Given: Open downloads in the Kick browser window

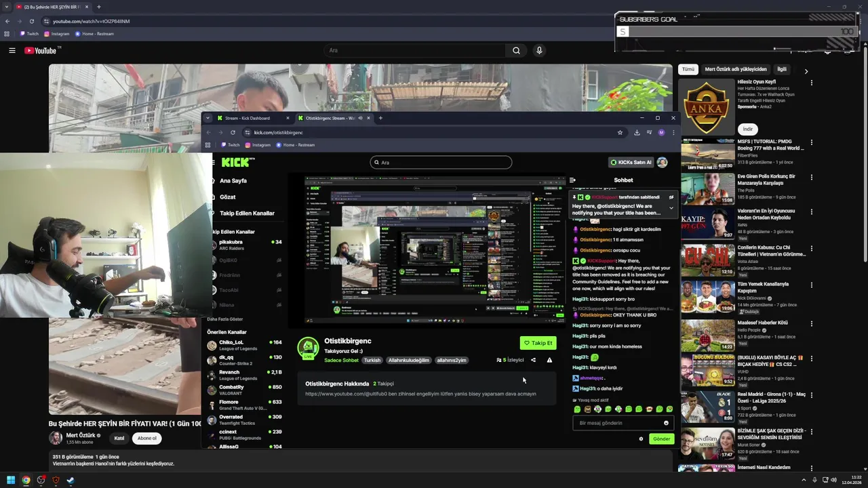Looking at the screenshot, I should pyautogui.click(x=637, y=132).
